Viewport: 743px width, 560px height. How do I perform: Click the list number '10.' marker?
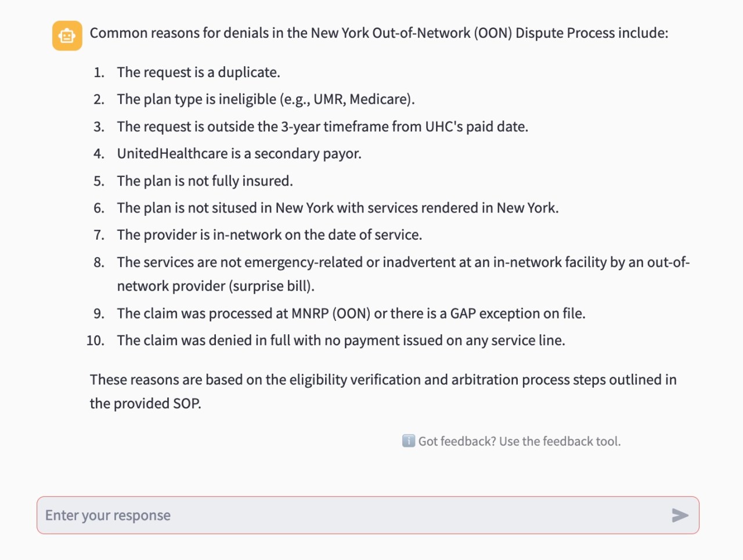95,341
